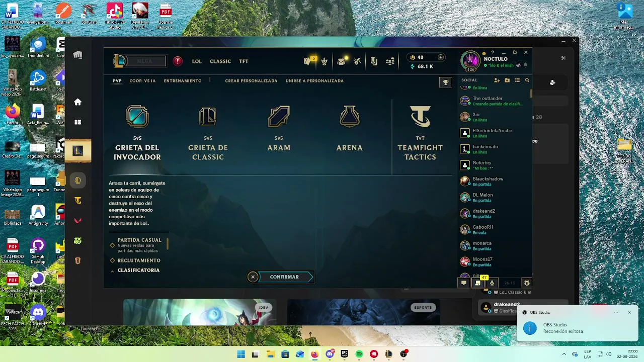644x362 pixels.
Task: Open chat with friend The outlander
Action: (494, 101)
